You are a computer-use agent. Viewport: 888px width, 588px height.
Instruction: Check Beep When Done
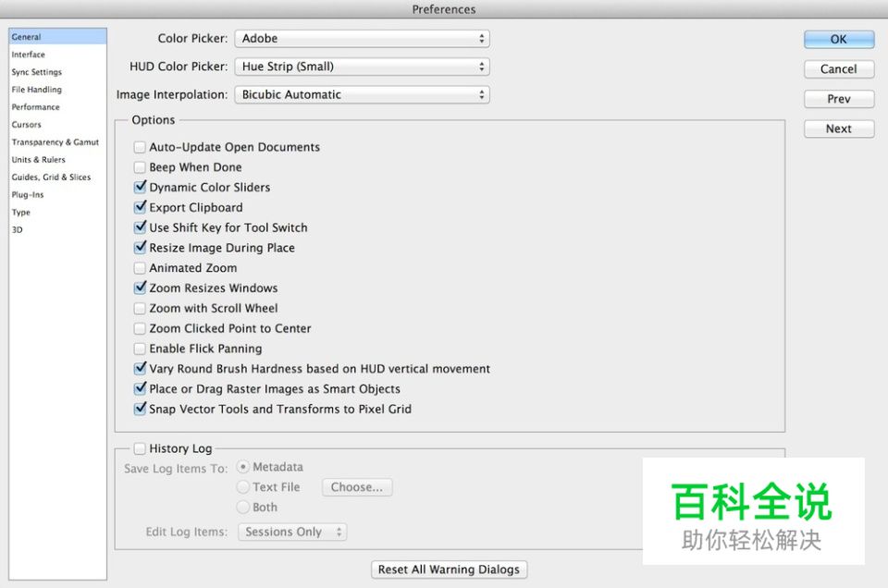pos(140,167)
